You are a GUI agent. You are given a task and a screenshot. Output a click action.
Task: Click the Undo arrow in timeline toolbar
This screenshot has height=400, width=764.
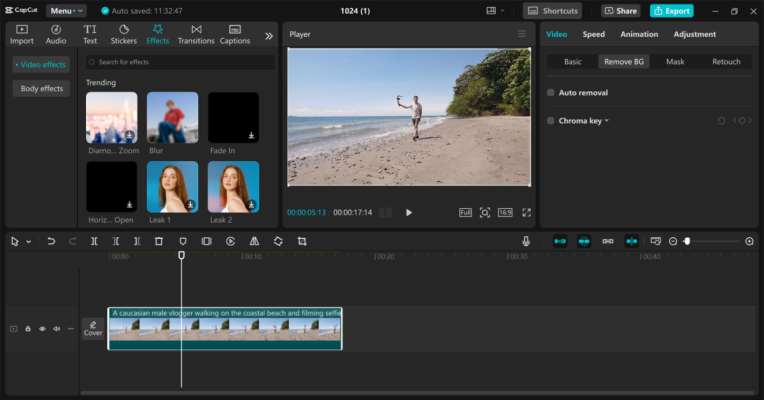pos(51,241)
